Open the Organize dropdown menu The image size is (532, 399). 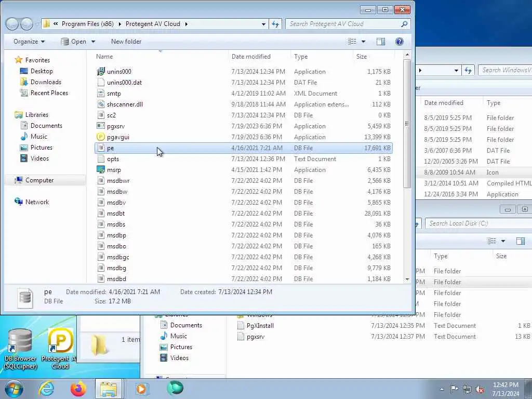coord(29,42)
